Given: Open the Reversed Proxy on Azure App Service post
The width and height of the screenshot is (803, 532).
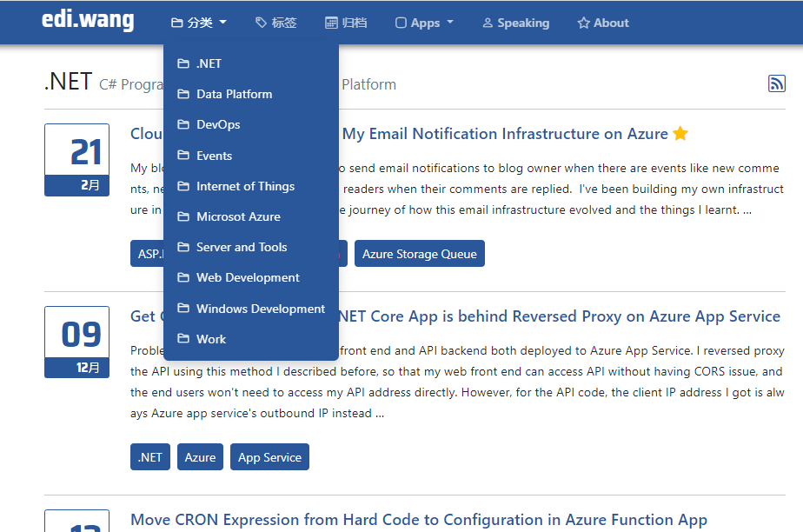Looking at the screenshot, I should (560, 316).
